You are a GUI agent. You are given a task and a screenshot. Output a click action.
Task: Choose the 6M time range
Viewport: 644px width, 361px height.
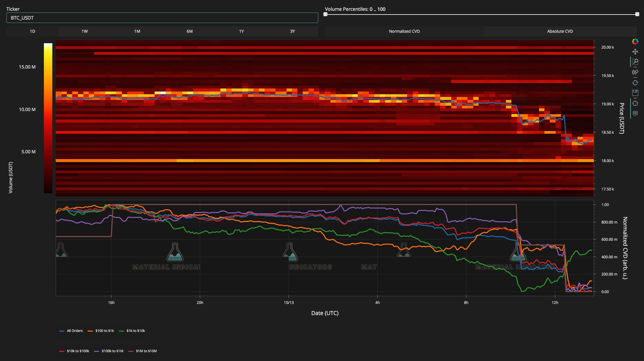(x=189, y=31)
